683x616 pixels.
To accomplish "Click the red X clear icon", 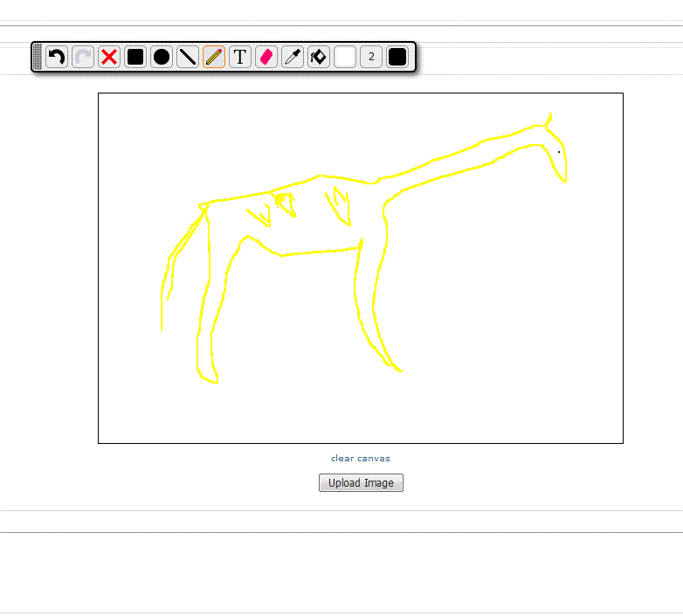I will (109, 58).
